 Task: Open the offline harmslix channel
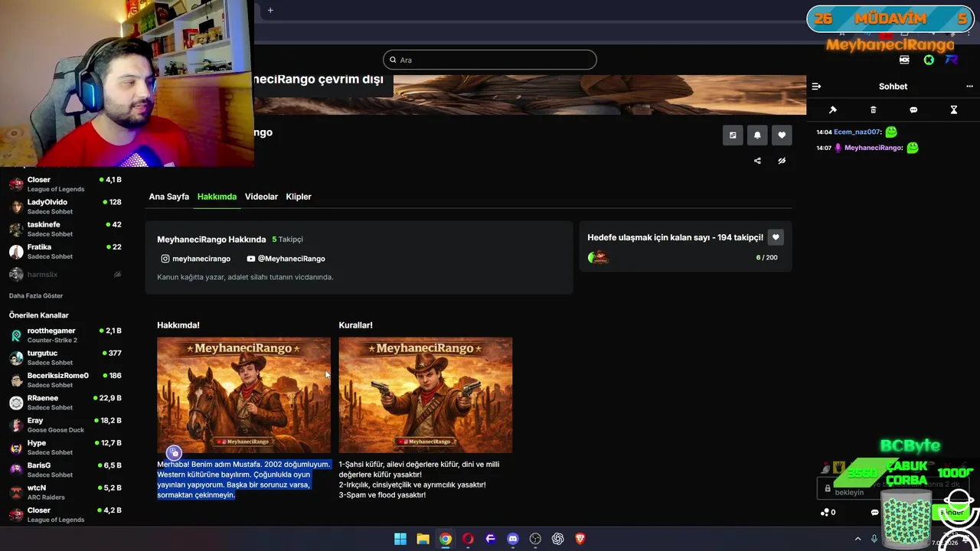[65, 274]
